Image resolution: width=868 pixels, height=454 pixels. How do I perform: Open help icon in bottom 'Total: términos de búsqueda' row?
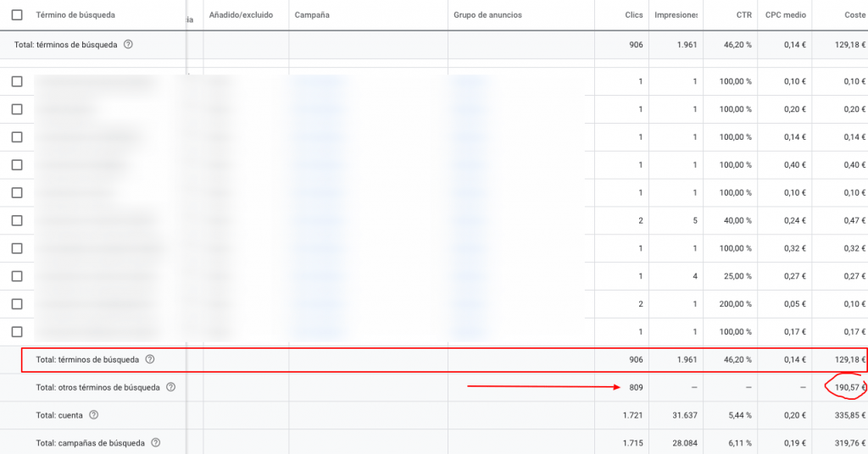pyautogui.click(x=149, y=359)
